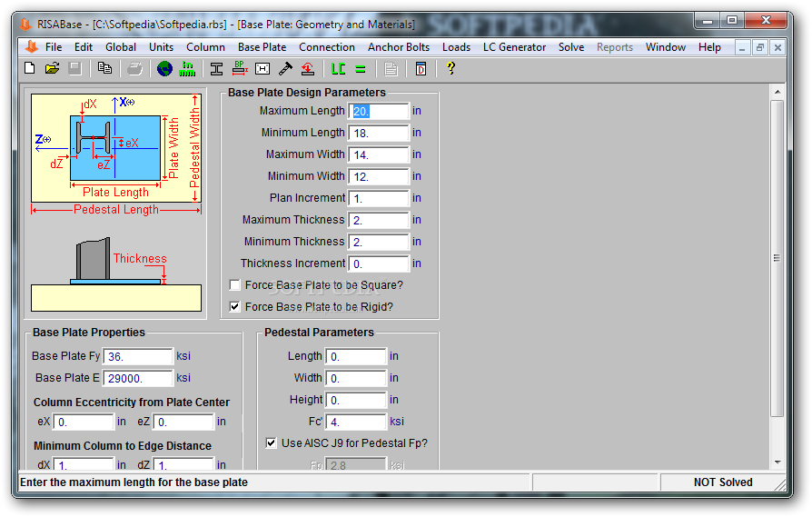Open the Solve menu
Viewport: 812px width, 517px height.
(571, 47)
